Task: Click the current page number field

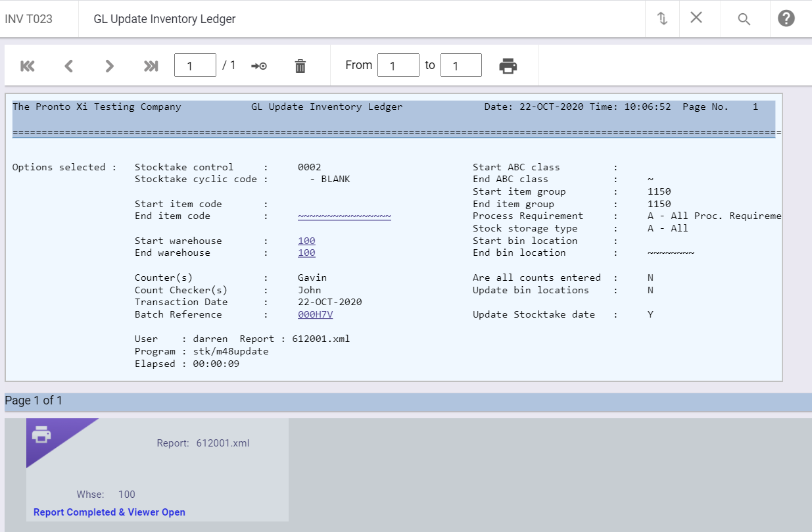Action: click(195, 65)
